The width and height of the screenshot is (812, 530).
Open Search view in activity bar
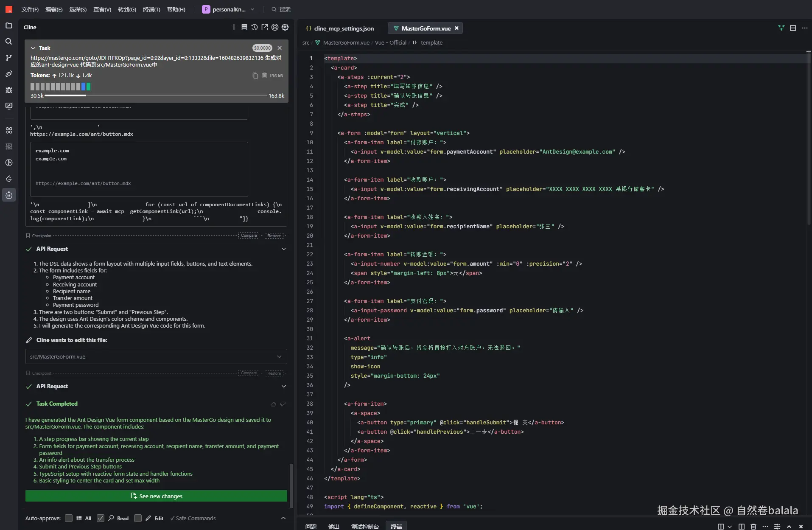pos(9,42)
